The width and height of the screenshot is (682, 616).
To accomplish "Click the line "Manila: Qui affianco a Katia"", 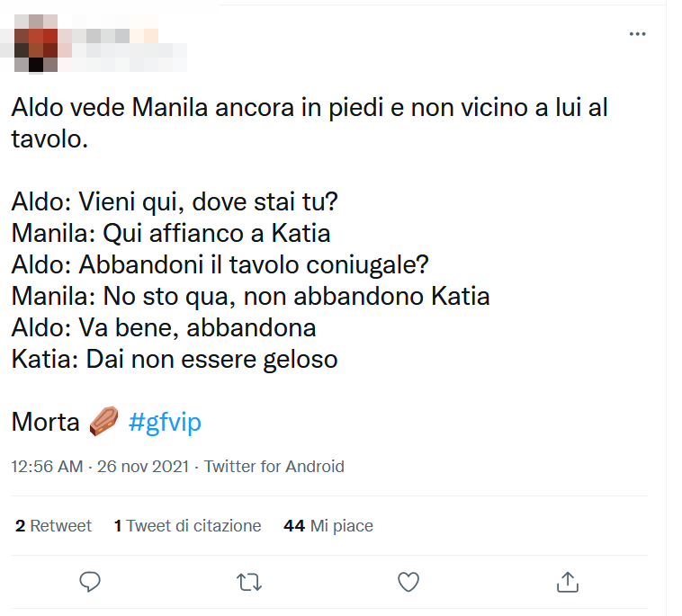I will (171, 234).
